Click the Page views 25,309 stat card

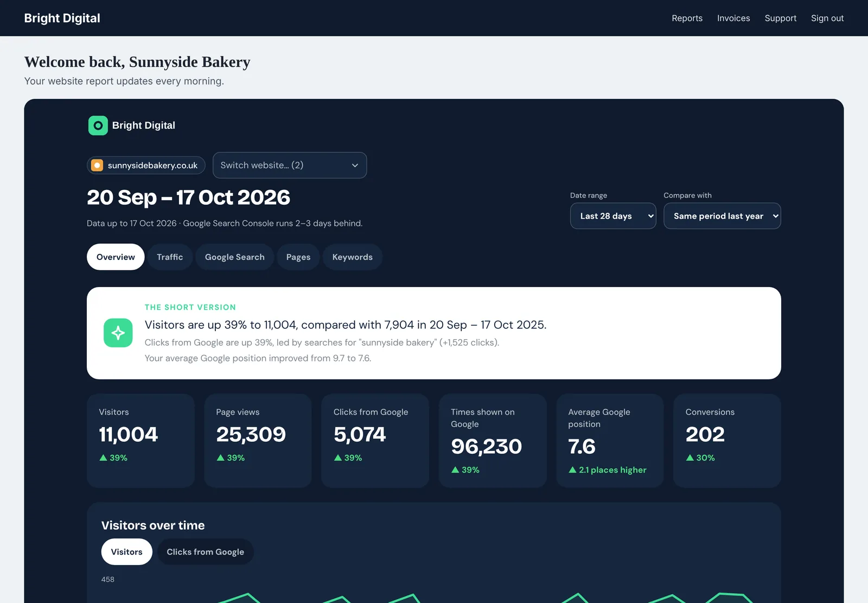click(x=258, y=441)
